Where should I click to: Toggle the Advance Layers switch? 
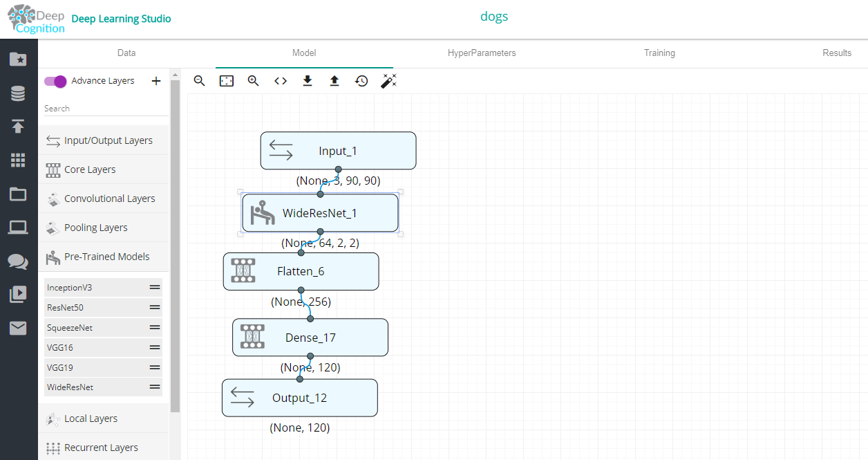click(55, 81)
